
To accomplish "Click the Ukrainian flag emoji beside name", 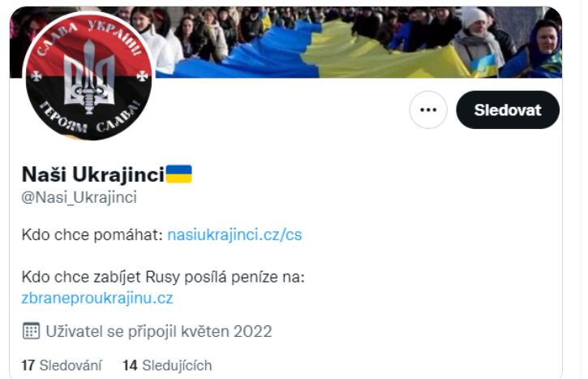I will point(178,174).
